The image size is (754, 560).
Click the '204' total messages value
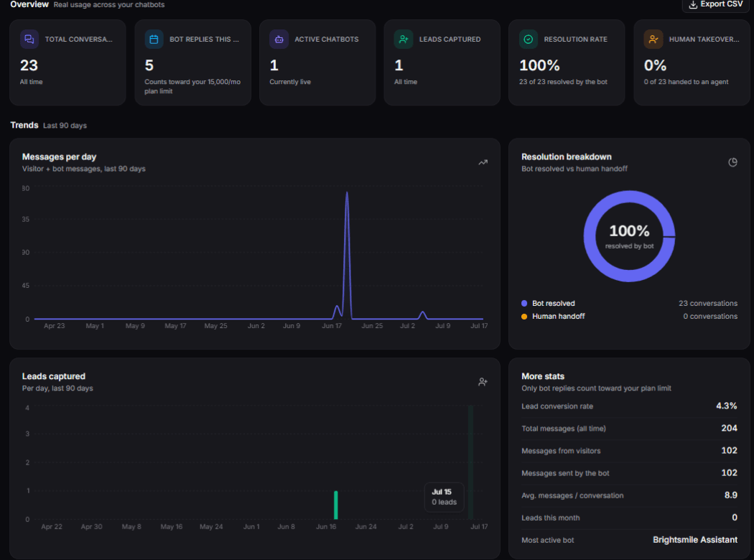click(730, 429)
